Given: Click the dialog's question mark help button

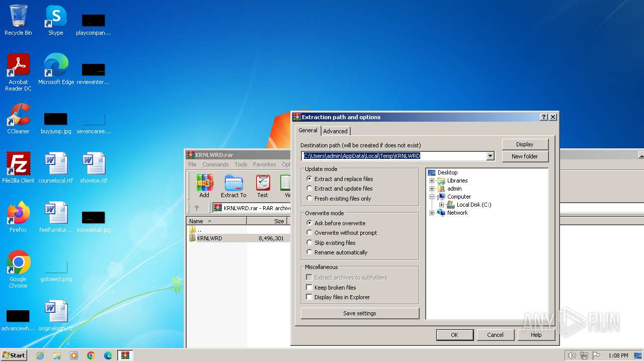Looking at the screenshot, I should [x=544, y=117].
